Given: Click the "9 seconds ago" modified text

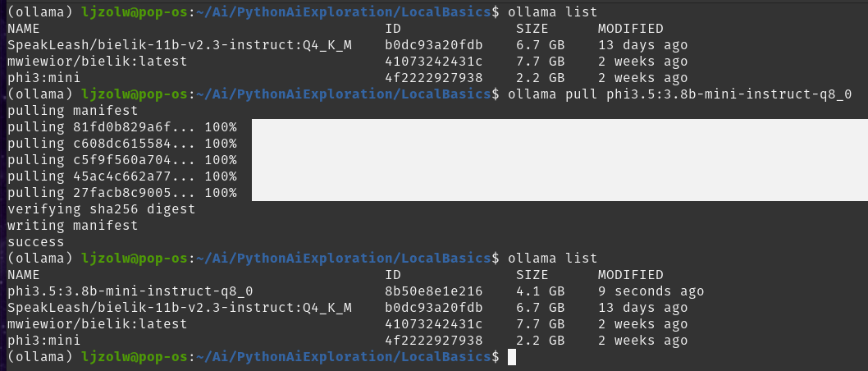Looking at the screenshot, I should click(651, 291).
